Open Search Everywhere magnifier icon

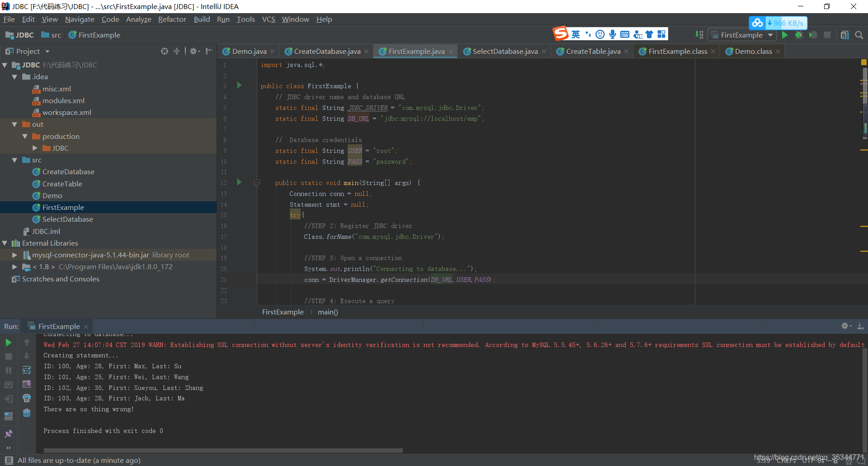[x=859, y=35]
